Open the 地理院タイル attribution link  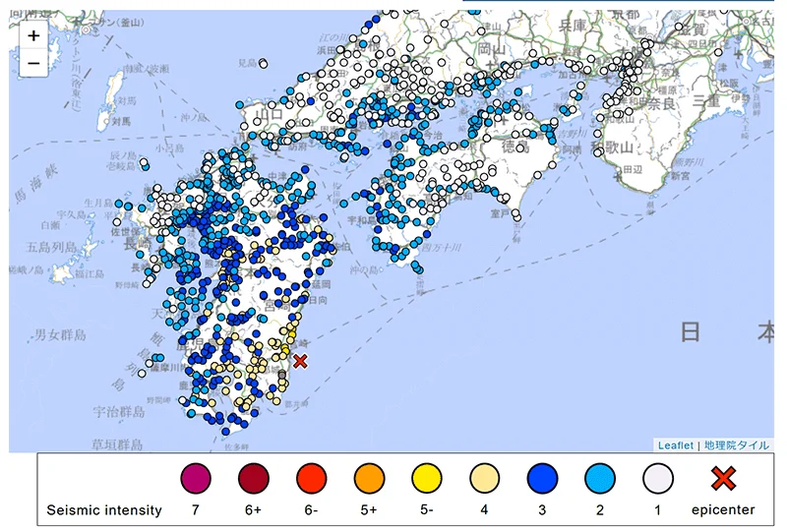(x=736, y=445)
